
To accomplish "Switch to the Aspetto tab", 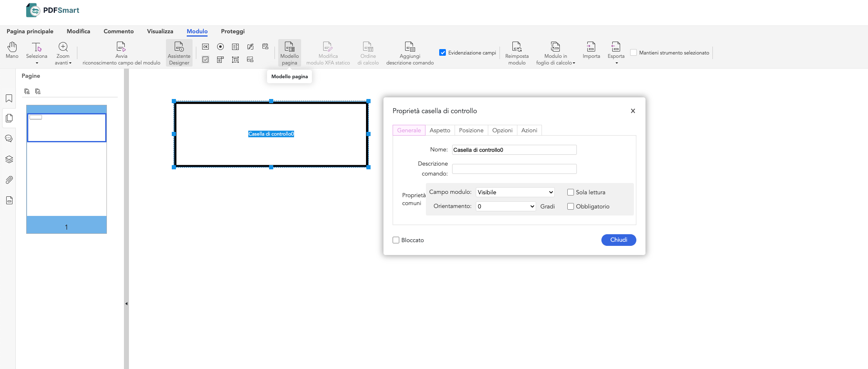I will point(440,130).
